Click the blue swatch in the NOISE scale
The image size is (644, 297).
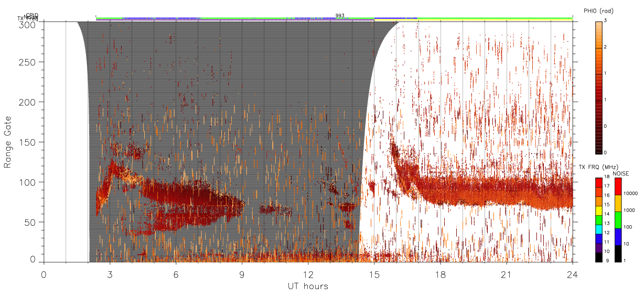pyautogui.click(x=618, y=237)
